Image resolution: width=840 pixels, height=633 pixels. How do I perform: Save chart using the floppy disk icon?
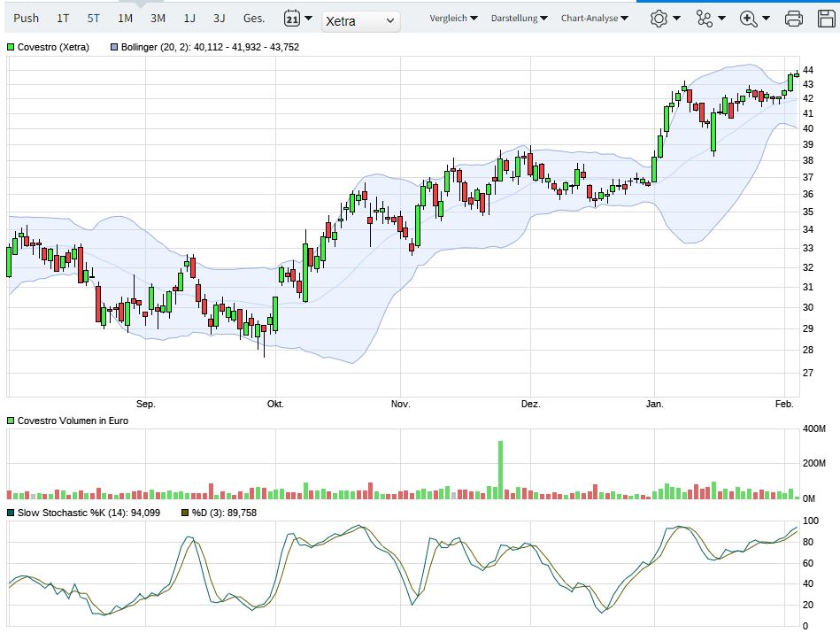click(825, 19)
